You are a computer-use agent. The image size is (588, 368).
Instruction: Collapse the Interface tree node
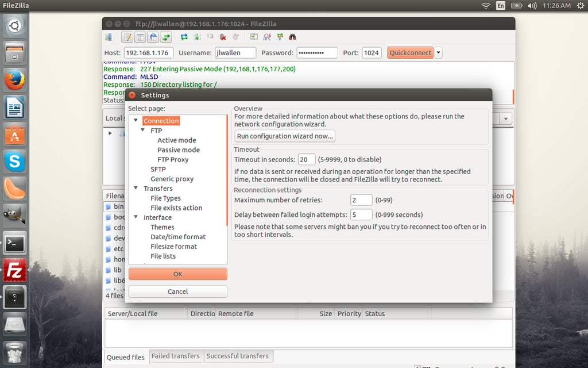point(136,217)
